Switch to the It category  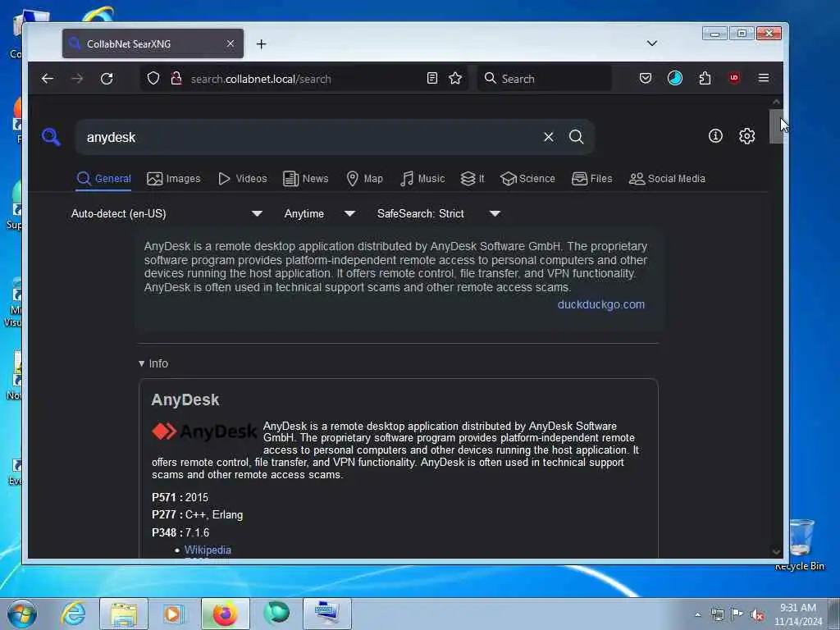[472, 178]
